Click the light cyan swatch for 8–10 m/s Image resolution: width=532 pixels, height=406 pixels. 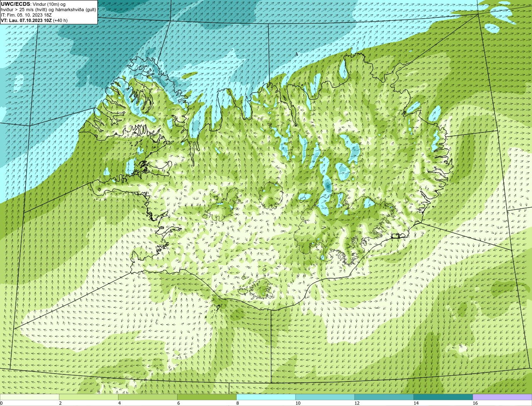[x=266, y=397]
